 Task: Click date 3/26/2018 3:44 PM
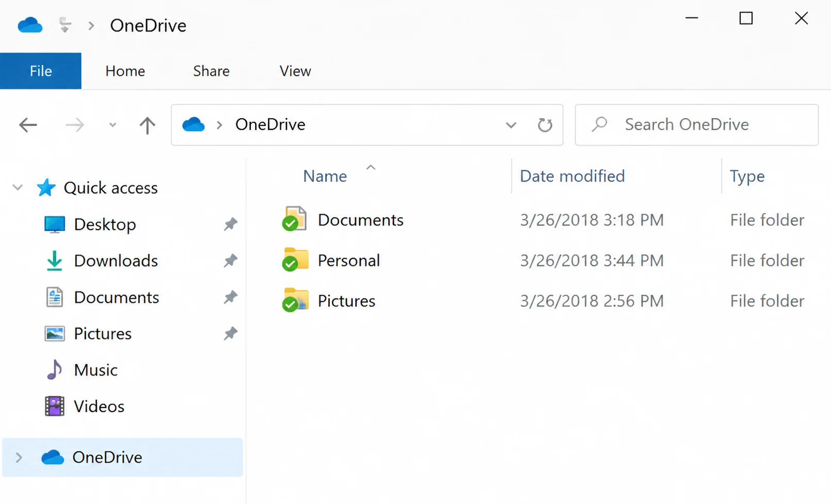coord(592,261)
